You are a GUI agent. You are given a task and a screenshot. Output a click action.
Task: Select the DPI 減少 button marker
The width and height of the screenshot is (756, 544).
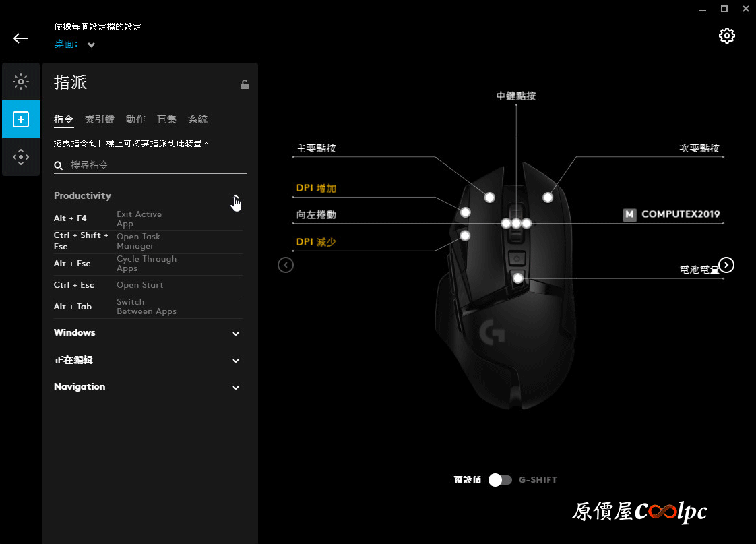[465, 235]
